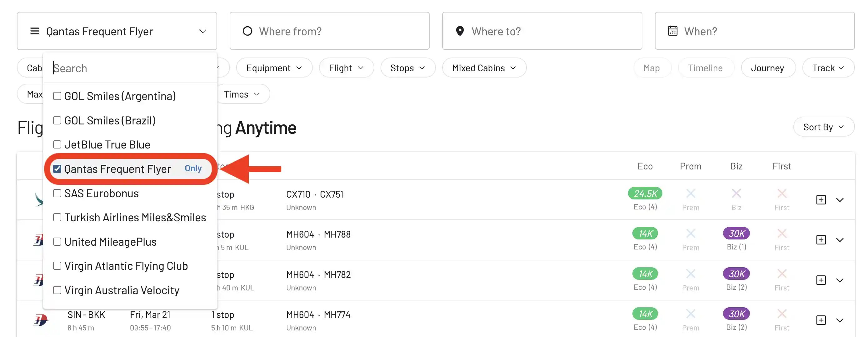Image resolution: width=868 pixels, height=337 pixels.
Task: Check GOL Smiles (Argentina) checkbox
Action: click(57, 96)
